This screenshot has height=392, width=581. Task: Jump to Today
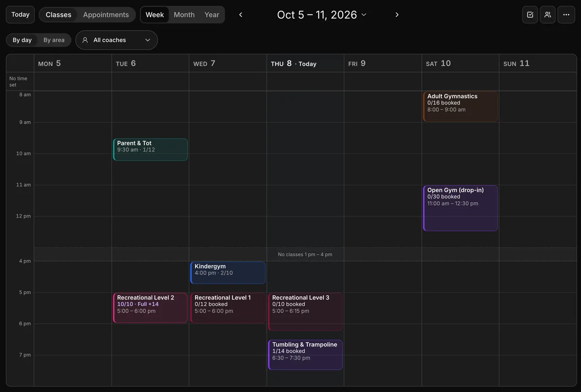20,15
